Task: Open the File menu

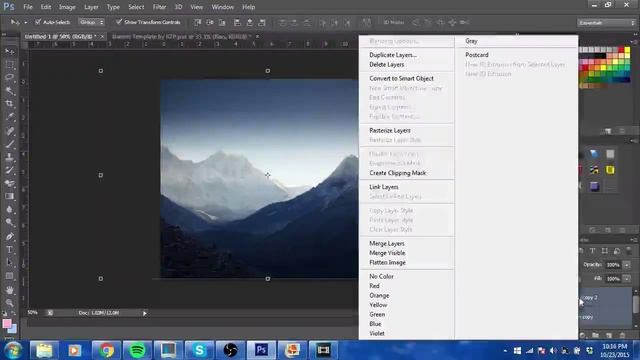Action: tap(28, 7)
